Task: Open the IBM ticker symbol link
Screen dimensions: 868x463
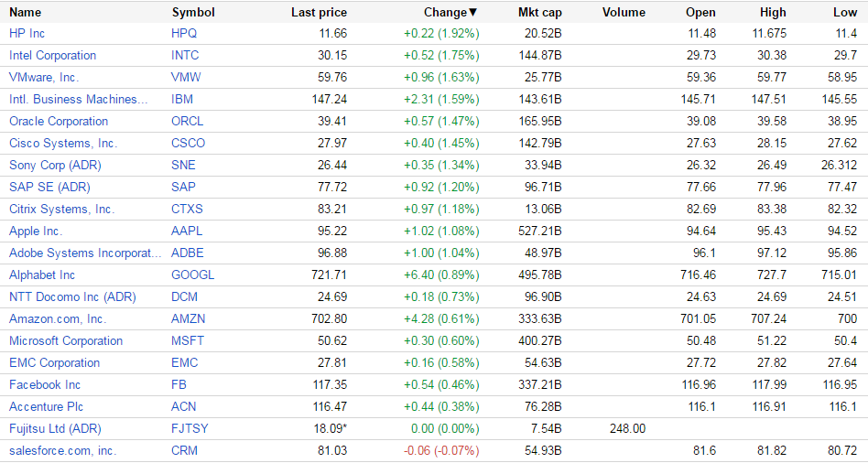Action: [x=182, y=99]
